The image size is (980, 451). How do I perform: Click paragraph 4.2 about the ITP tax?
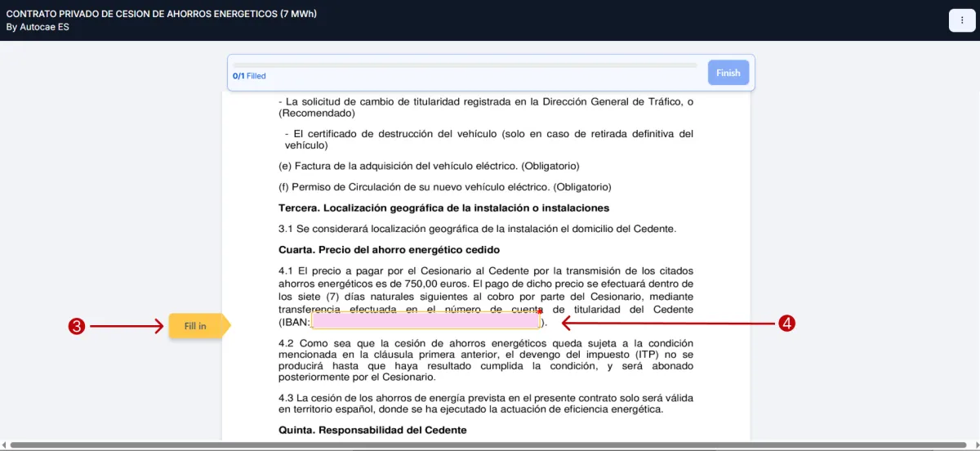tap(486, 360)
